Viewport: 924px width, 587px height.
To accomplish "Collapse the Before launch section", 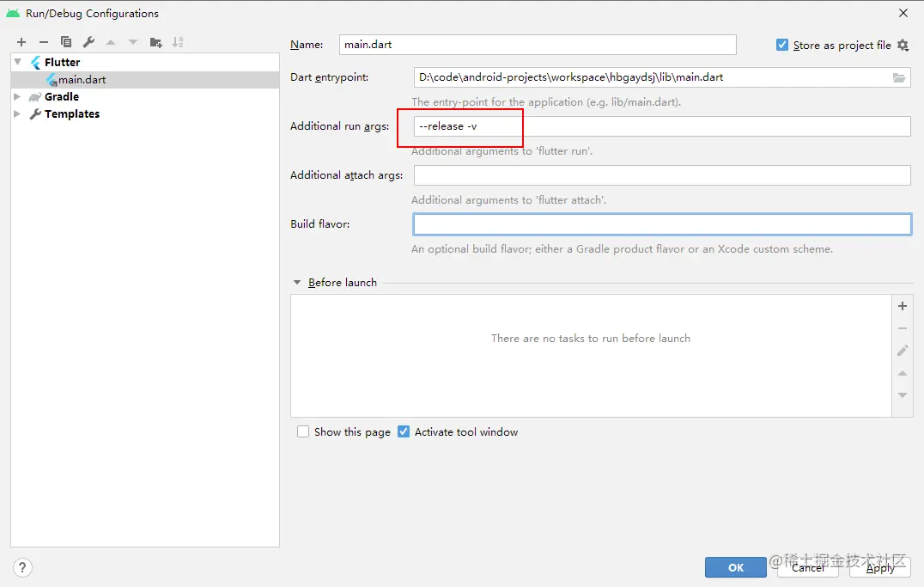I will (x=297, y=283).
